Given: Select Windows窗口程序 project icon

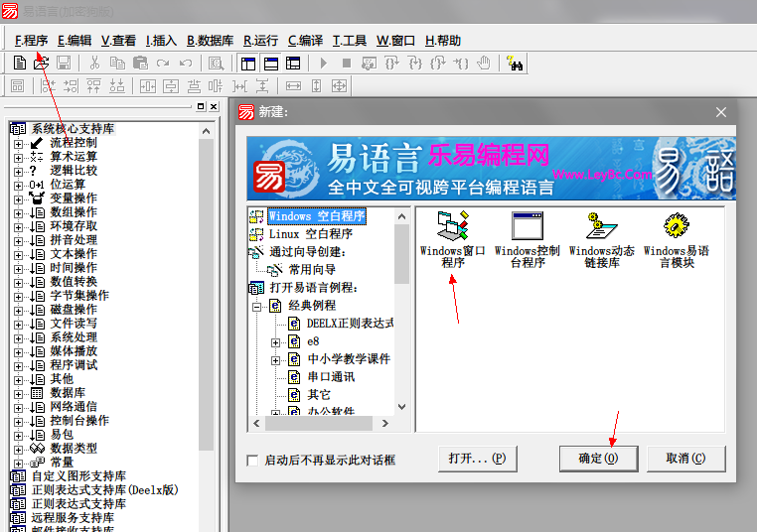Looking at the screenshot, I should click(x=452, y=240).
